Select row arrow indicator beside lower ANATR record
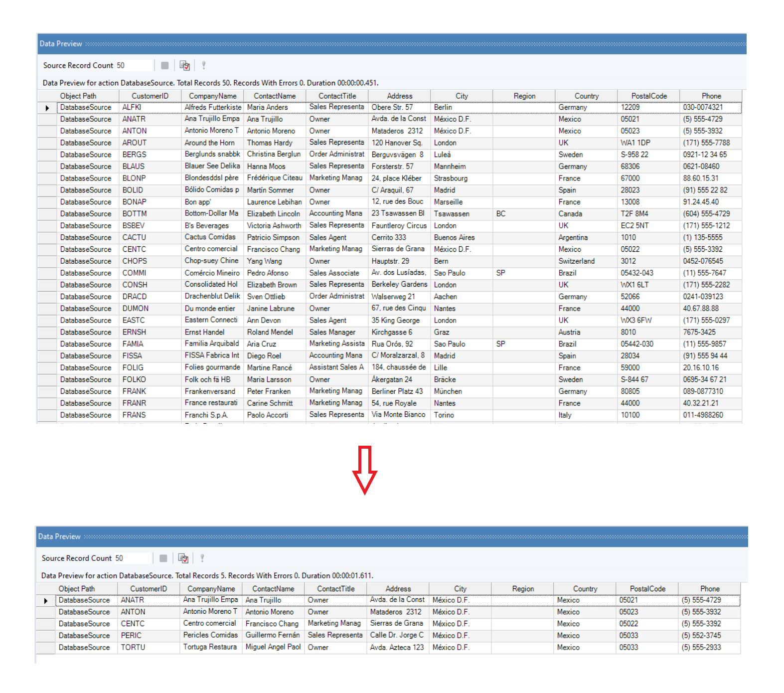 (46, 601)
